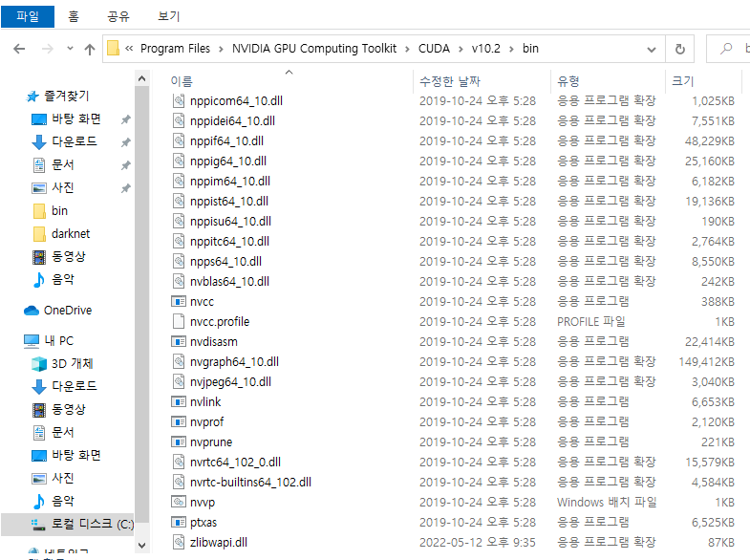750x560 pixels.
Task: Click the 음악 note icon under 즐겨찾기
Action: tap(39, 280)
